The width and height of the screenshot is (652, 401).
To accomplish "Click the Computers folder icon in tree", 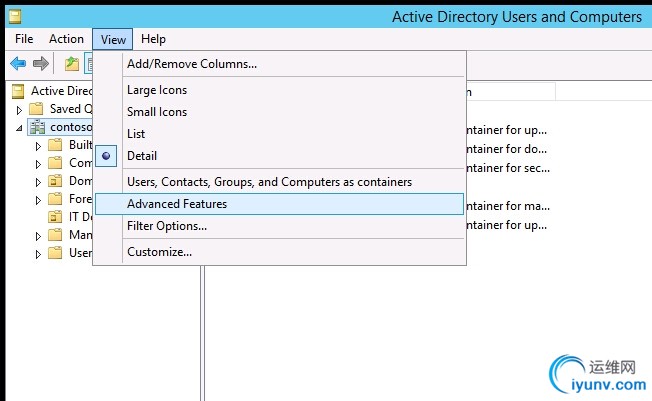I will tap(55, 163).
